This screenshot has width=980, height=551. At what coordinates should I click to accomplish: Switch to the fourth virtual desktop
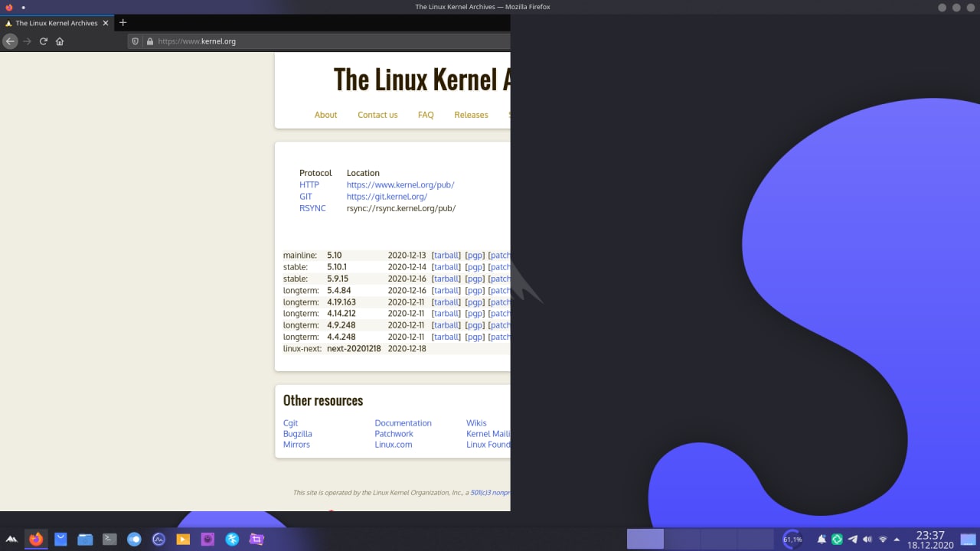756,539
